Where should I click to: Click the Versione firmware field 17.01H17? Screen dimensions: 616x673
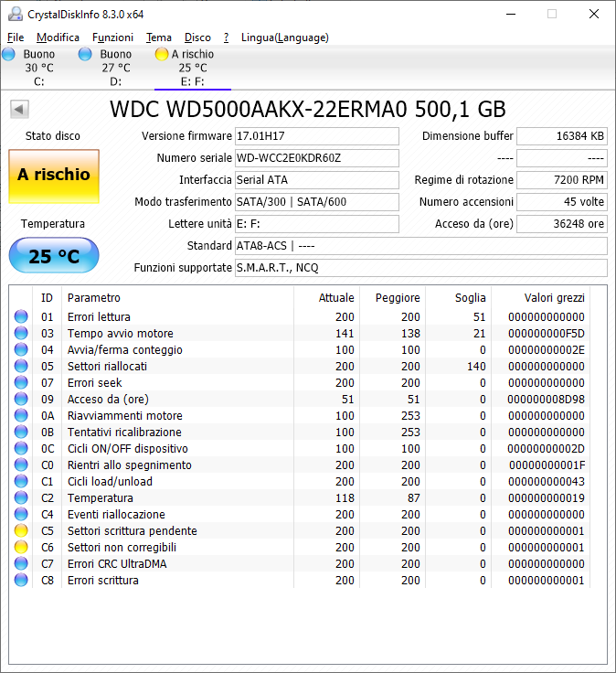pyautogui.click(x=317, y=136)
